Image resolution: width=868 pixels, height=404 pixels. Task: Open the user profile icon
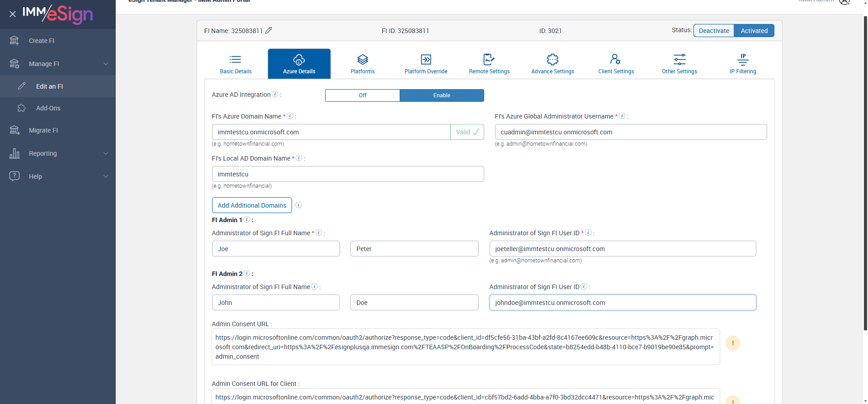click(x=844, y=2)
